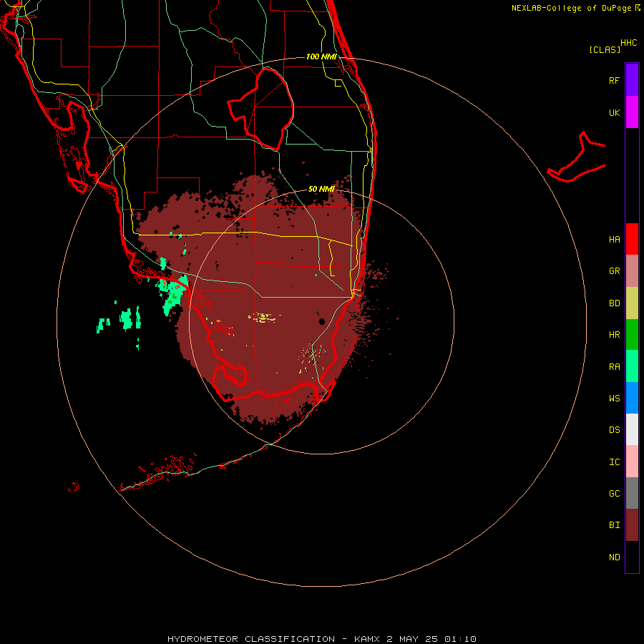Click the HA legend label

(614, 240)
